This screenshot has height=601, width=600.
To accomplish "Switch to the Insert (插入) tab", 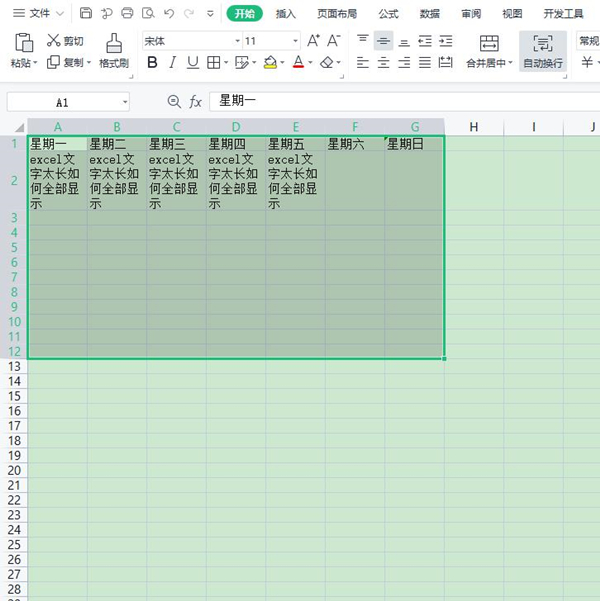I will [286, 13].
